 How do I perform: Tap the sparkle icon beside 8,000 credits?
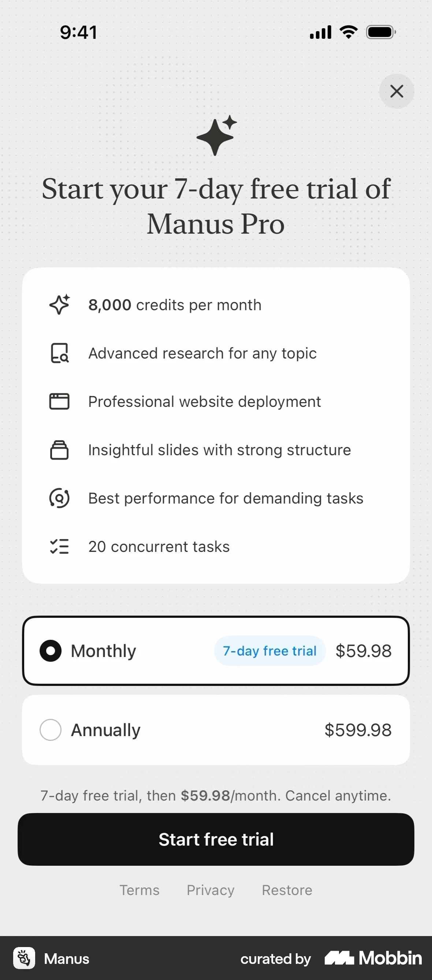pos(60,305)
